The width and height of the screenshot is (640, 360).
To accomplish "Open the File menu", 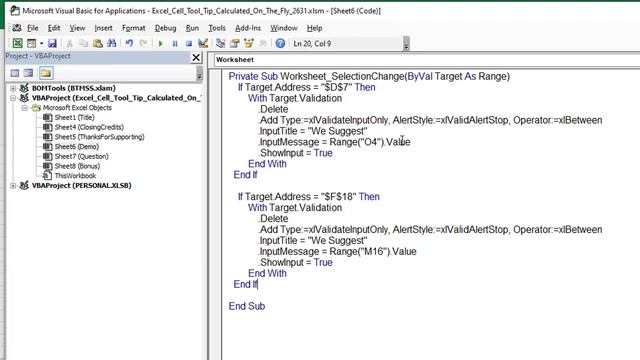I will [33, 28].
